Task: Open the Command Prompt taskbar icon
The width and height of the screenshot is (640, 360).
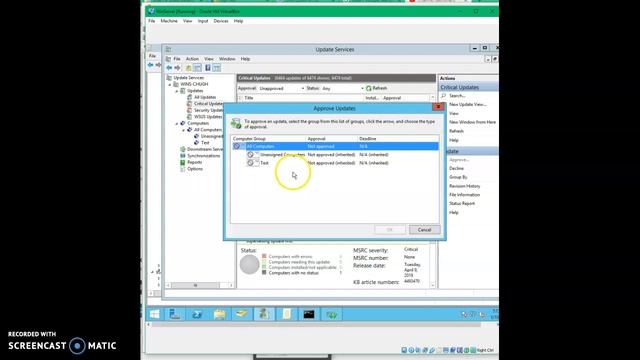Action: (309, 314)
